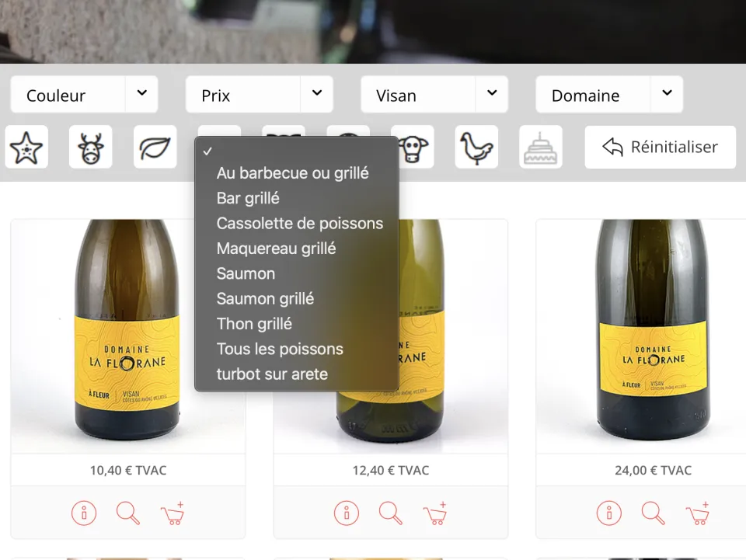Choose "Au barbecue ou grillé" from the list
Image resolution: width=746 pixels, height=560 pixels.
(x=296, y=173)
